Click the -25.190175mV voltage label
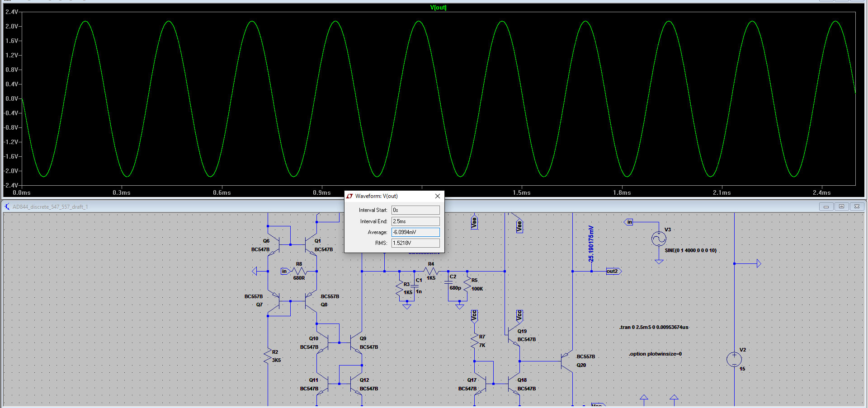868x408 pixels. coord(590,244)
